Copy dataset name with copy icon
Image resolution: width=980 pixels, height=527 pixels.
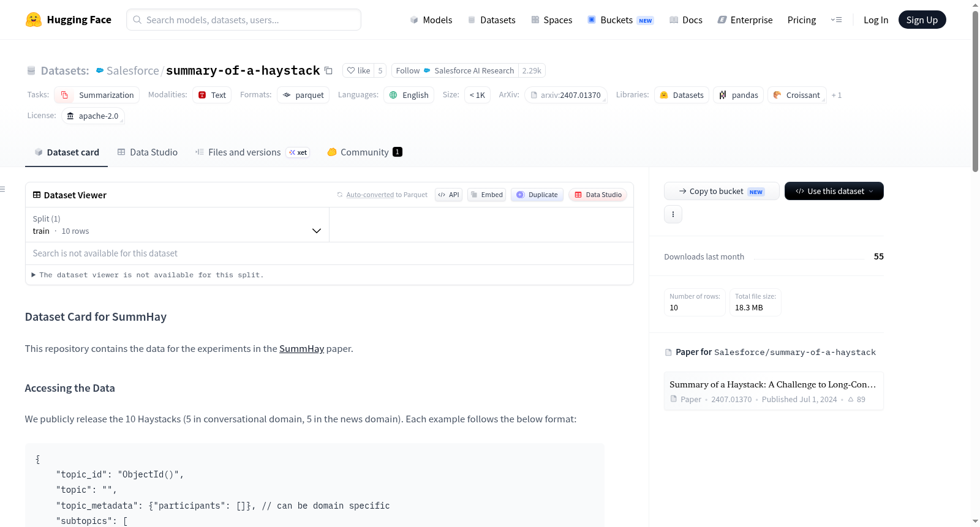[328, 70]
